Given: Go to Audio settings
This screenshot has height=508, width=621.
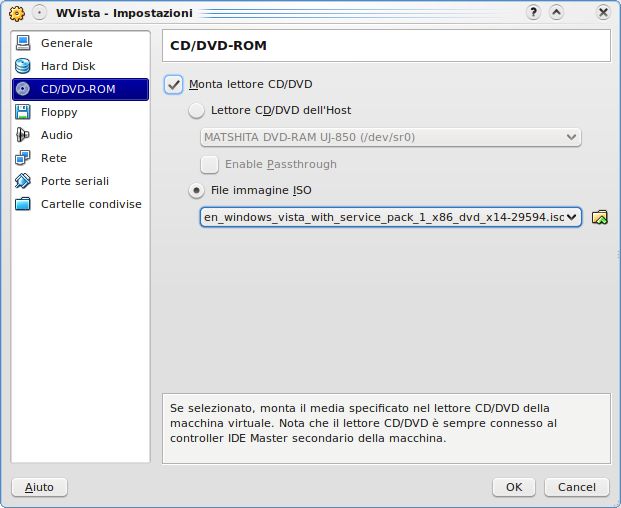Looking at the screenshot, I should pos(80,135).
